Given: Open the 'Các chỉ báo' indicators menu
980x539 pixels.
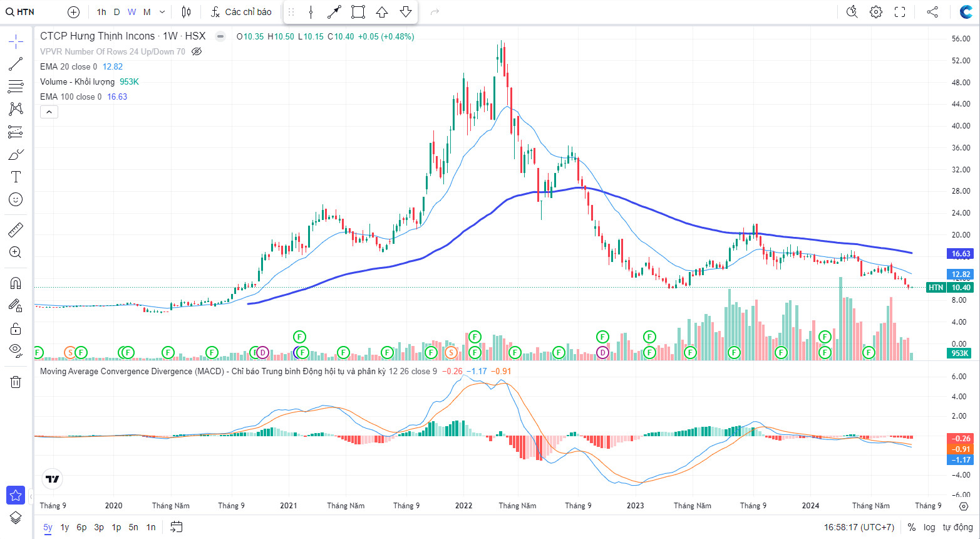Looking at the screenshot, I should (x=241, y=12).
